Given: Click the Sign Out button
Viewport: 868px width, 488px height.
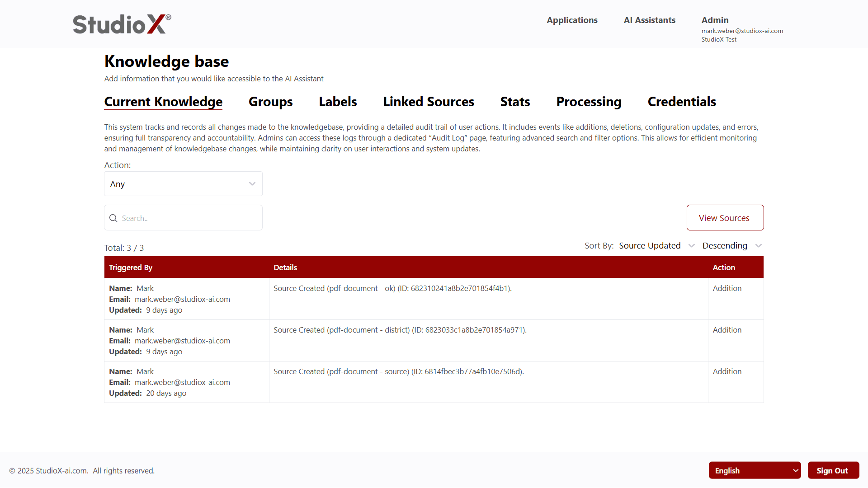Looking at the screenshot, I should pos(833,470).
